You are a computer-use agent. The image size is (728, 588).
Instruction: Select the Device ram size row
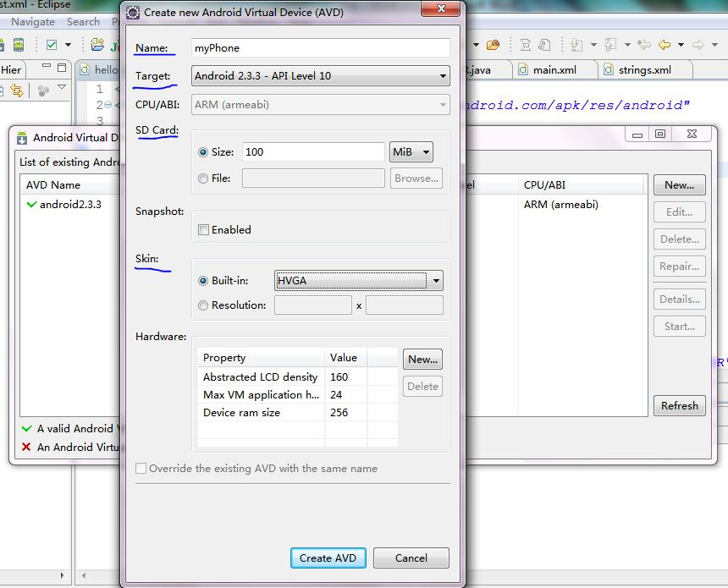pyautogui.click(x=298, y=413)
